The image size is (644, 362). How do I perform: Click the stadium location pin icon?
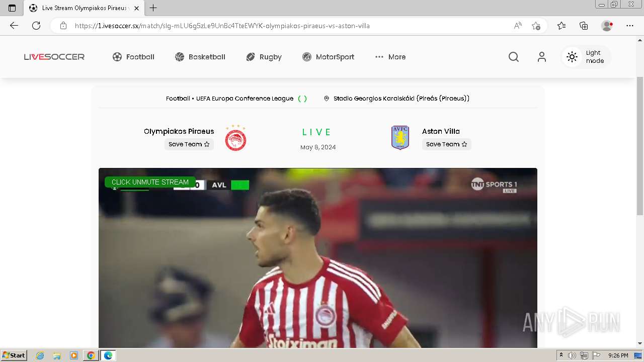327,99
